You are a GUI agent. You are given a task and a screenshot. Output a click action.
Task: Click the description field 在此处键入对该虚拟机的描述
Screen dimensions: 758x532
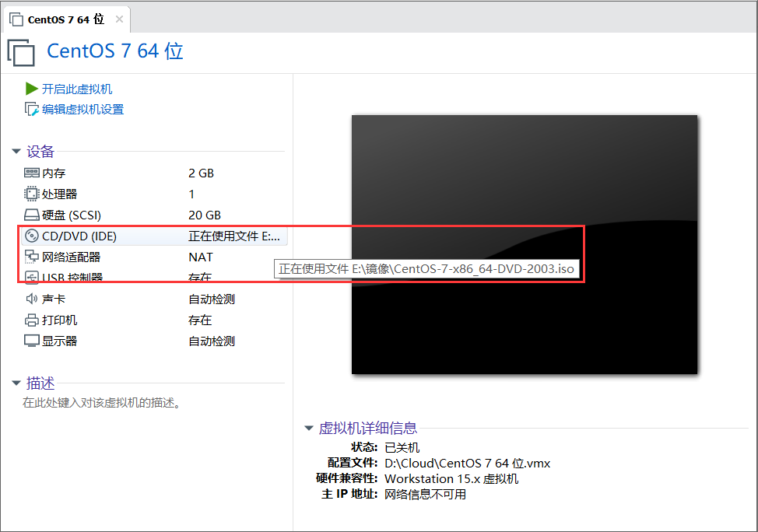pyautogui.click(x=102, y=403)
